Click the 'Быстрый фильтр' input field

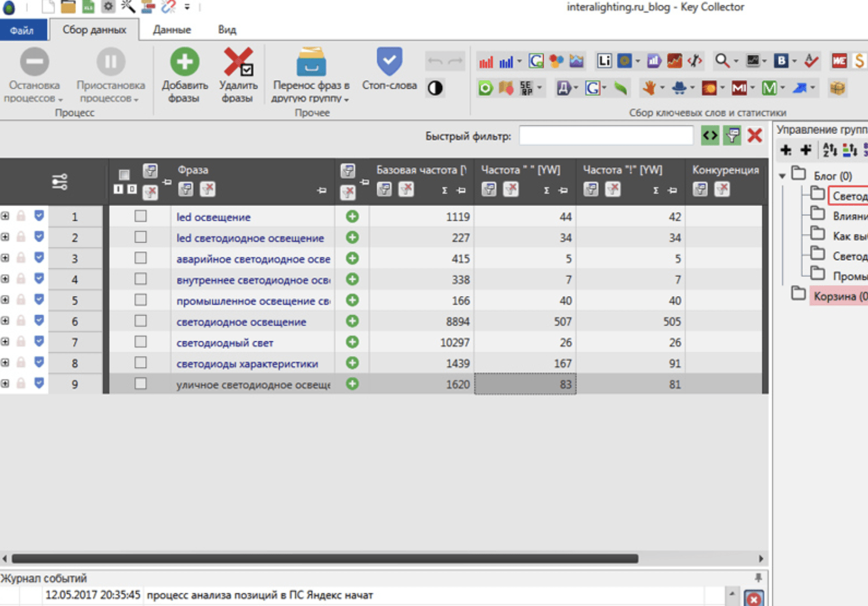[x=606, y=136]
